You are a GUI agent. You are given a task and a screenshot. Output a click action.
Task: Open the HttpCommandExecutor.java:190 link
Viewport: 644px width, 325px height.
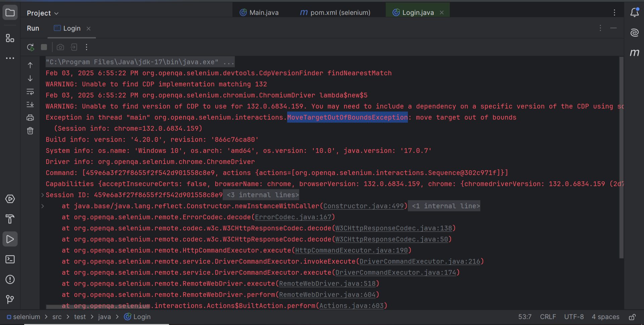click(352, 250)
